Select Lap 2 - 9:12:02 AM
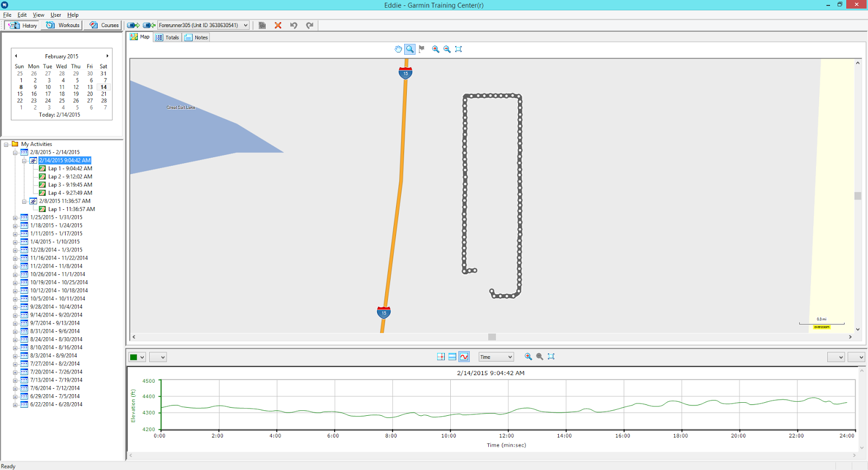 tap(70, 177)
